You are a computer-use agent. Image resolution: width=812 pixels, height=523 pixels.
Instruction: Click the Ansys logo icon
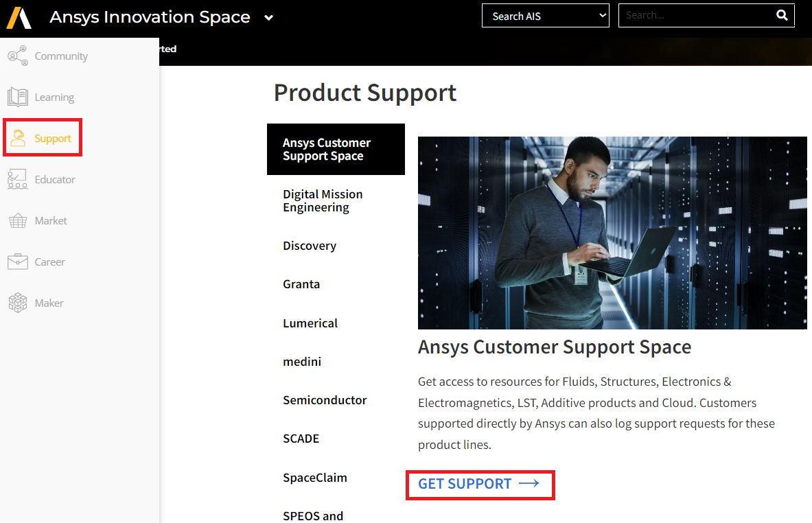(19, 18)
